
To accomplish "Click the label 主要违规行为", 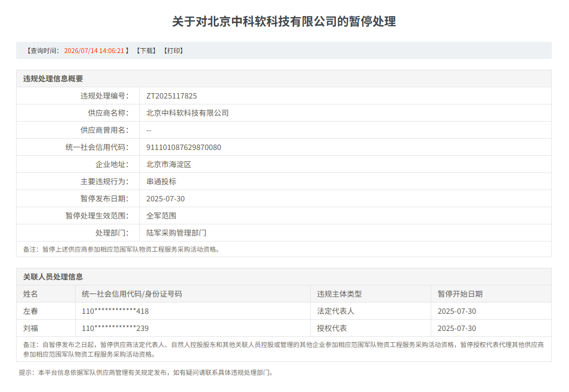I will coord(104,182).
